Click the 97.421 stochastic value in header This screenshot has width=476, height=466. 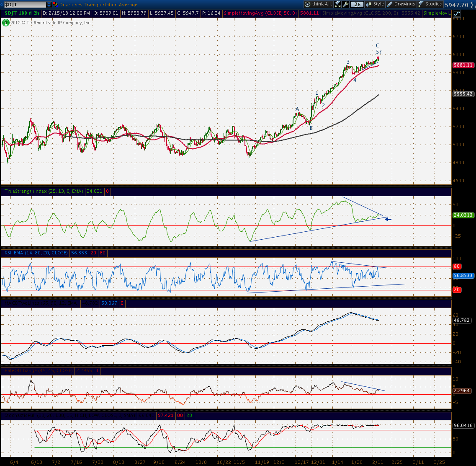click(165, 416)
